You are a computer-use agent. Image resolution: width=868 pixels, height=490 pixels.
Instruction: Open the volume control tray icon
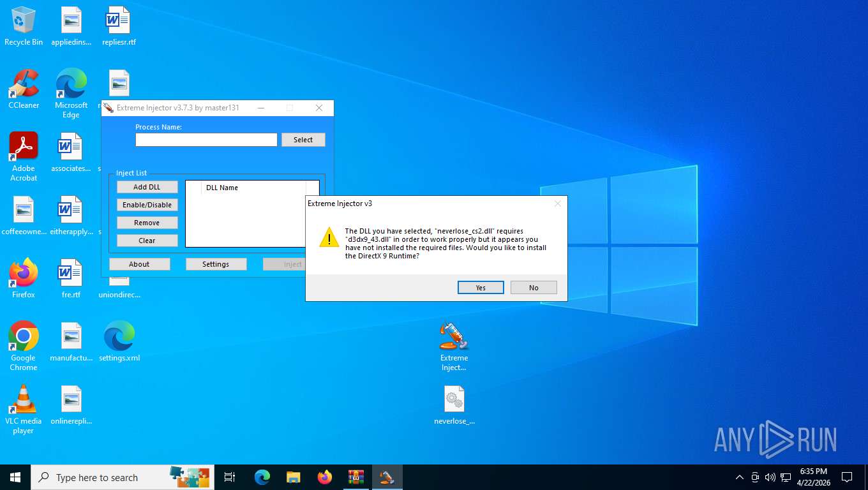click(x=770, y=477)
